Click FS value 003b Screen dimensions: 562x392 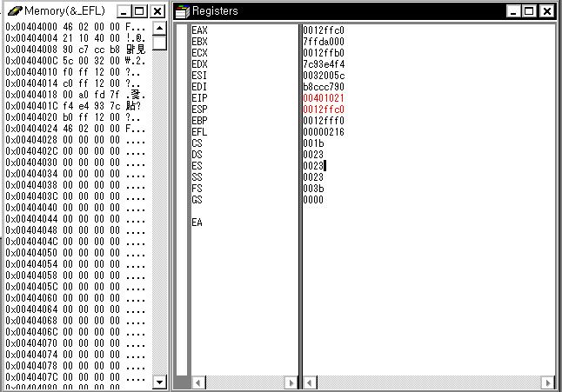(313, 189)
